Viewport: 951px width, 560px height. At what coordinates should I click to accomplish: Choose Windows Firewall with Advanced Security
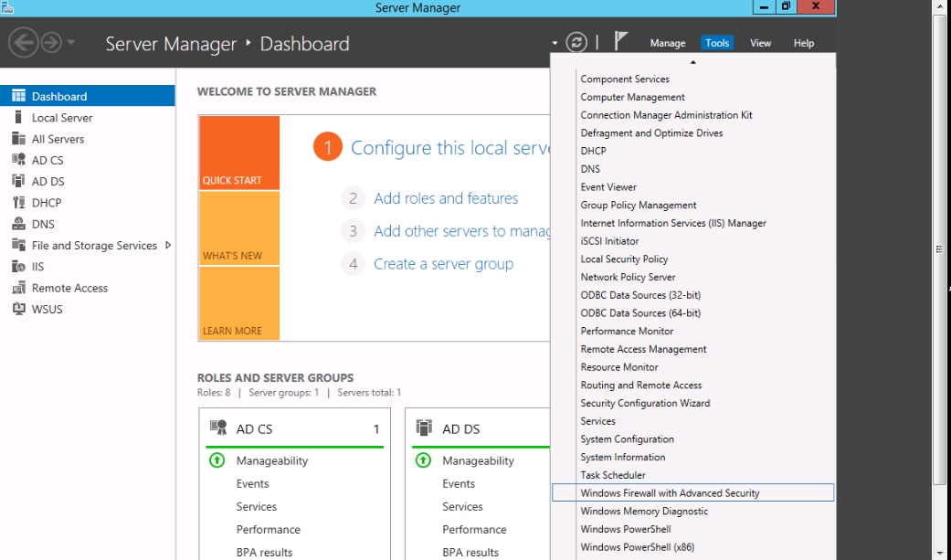pyautogui.click(x=670, y=493)
